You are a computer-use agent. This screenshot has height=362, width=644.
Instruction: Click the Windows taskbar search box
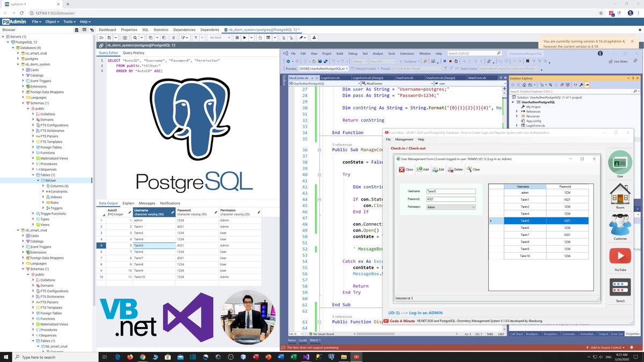coord(56,357)
